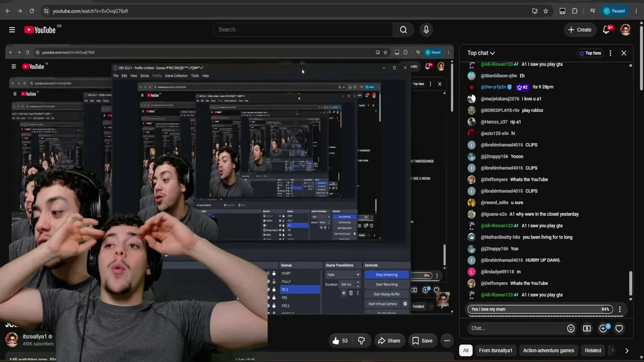Viewport: 644px width, 362px height.
Task: Open the browser media controls icon
Action: tap(593, 11)
